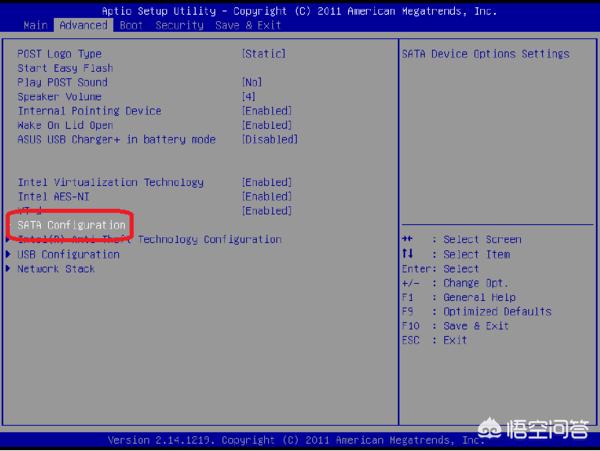Image resolution: width=600 pixels, height=451 pixels.
Task: Select Internal Pointing Device option
Action: click(x=89, y=111)
